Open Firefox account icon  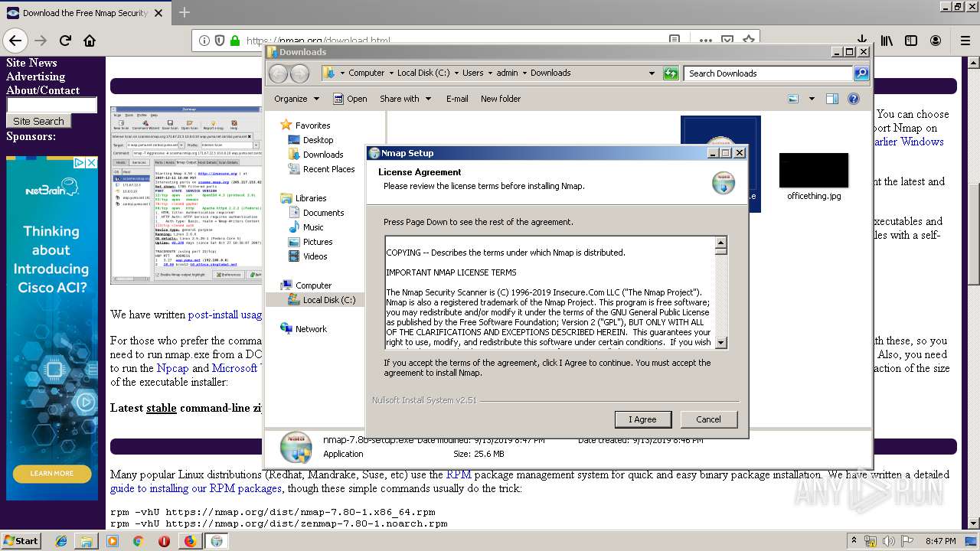click(936, 41)
